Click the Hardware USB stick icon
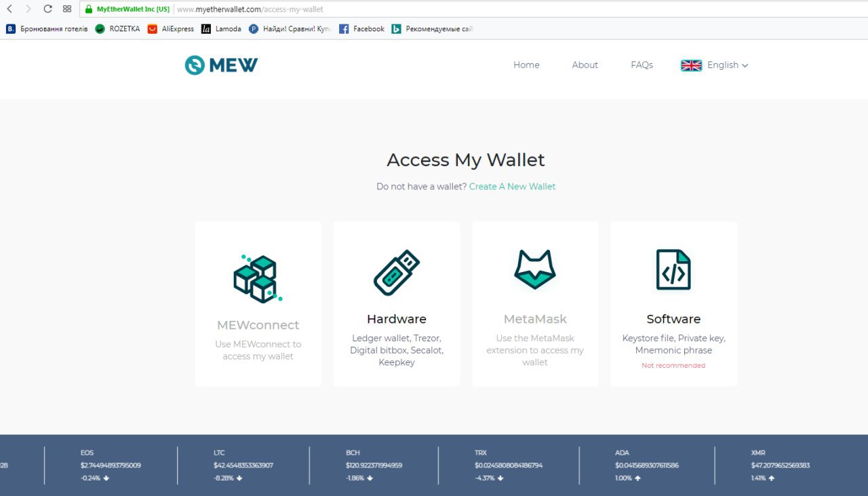This screenshot has height=496, width=868. 397,273
